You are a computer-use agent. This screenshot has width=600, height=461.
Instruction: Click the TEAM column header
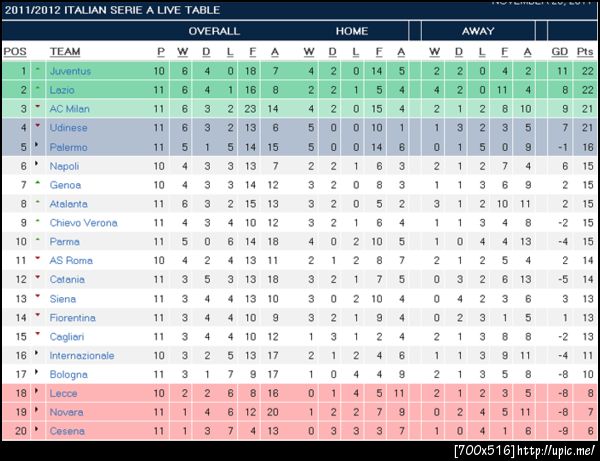pos(65,52)
